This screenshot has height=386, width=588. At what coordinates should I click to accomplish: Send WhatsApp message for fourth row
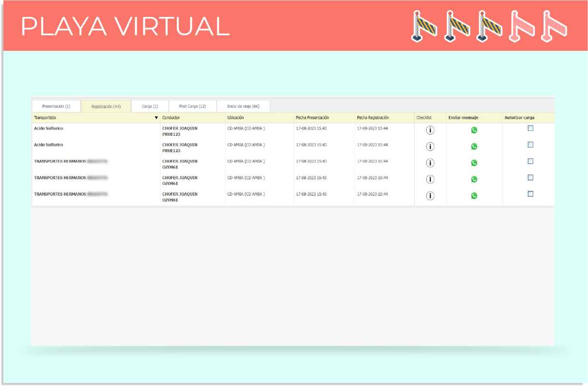point(474,179)
